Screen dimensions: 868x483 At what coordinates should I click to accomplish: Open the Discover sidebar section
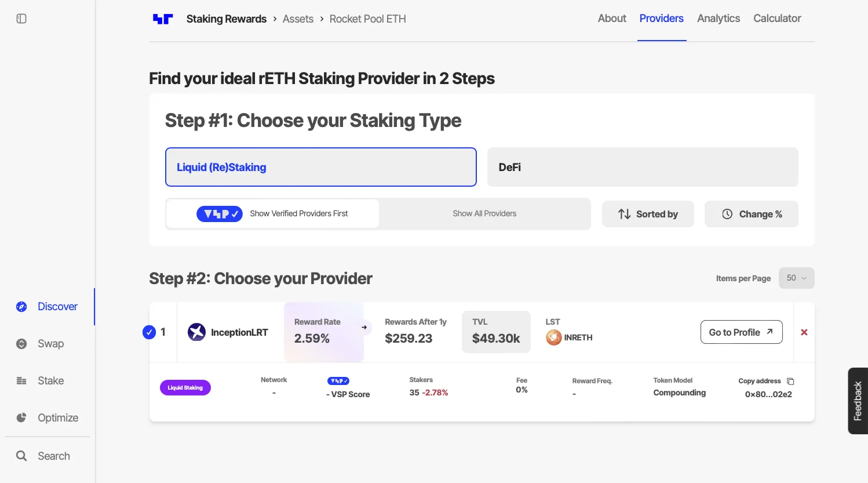(x=48, y=307)
